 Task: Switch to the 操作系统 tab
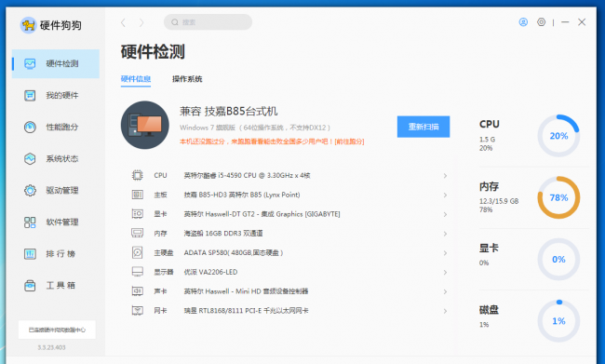coord(187,79)
